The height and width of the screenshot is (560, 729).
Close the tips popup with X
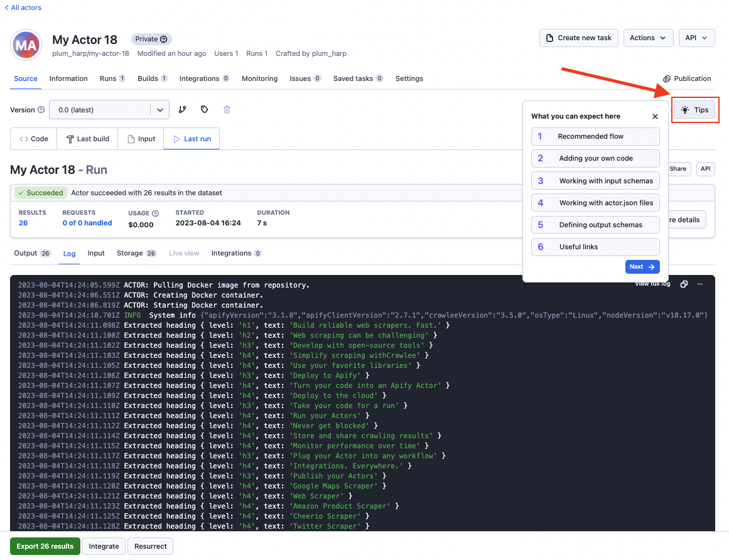pyautogui.click(x=655, y=117)
